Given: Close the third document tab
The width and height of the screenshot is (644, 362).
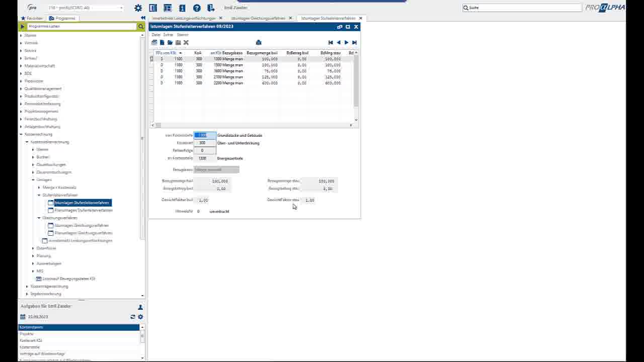Looking at the screenshot, I should click(x=361, y=18).
